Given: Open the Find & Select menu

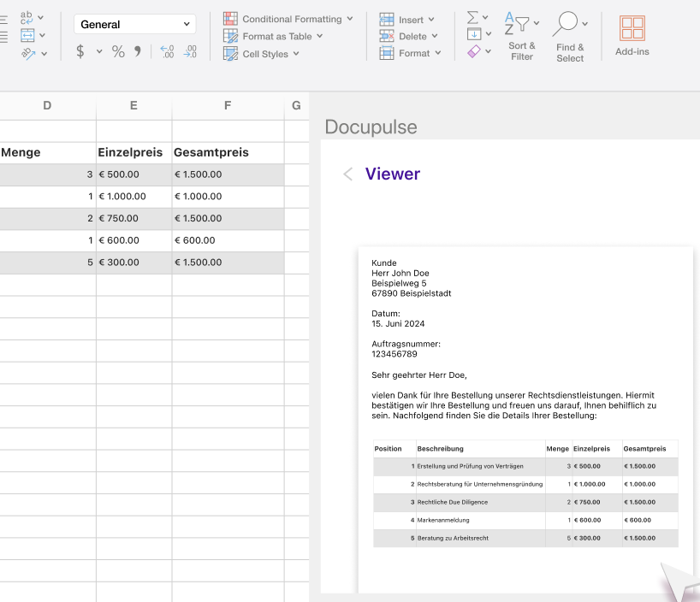Looking at the screenshot, I should pos(570,37).
